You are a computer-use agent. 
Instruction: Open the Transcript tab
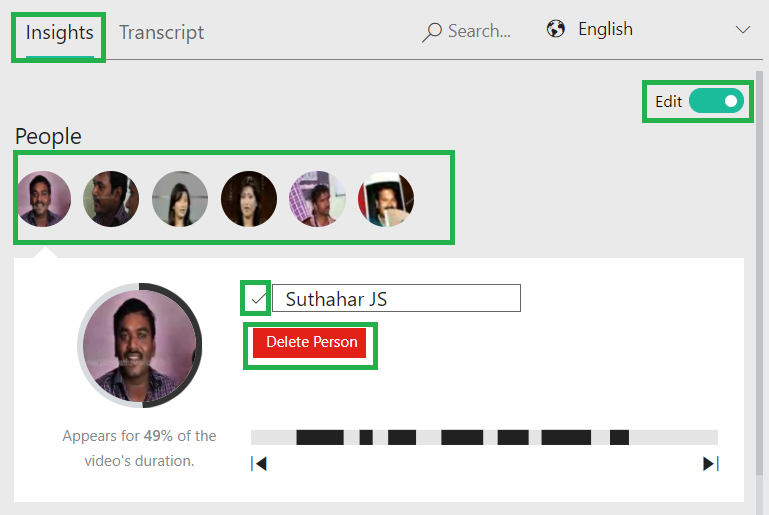click(x=161, y=33)
